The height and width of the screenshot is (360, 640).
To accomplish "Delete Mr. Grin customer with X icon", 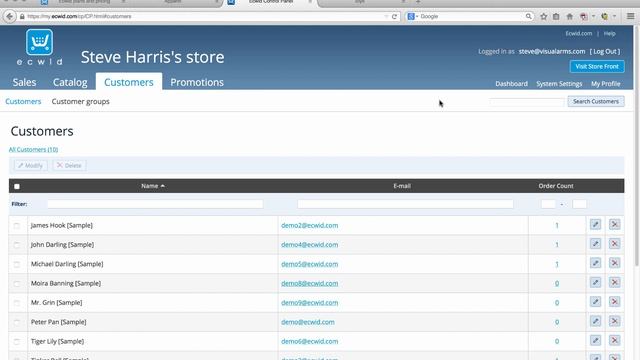I will point(614,302).
